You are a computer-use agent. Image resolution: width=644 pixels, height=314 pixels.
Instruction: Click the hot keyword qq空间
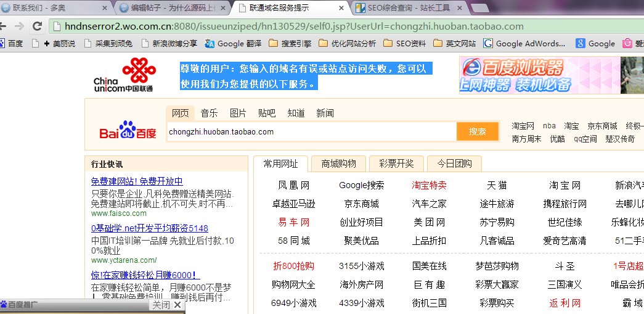[585, 139]
